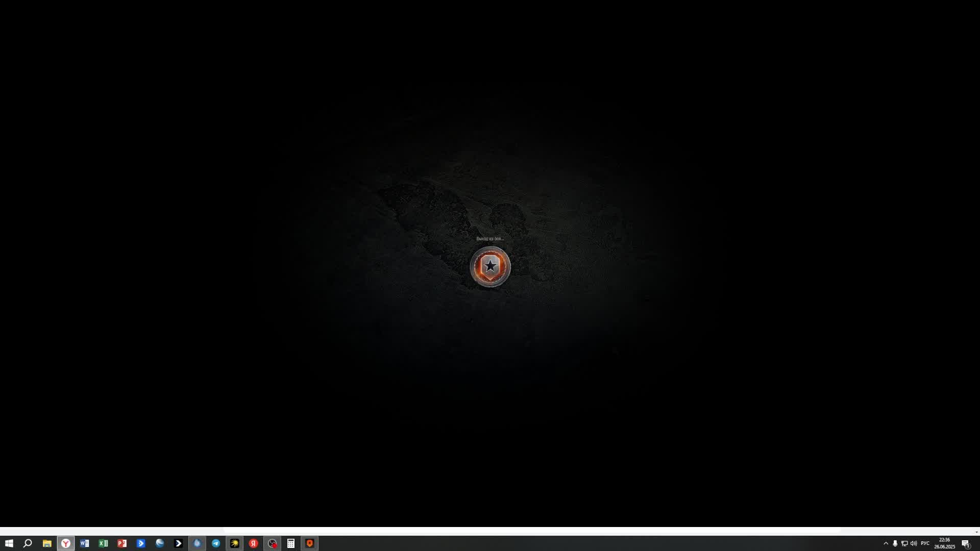Switch to Yandex Browser in taskbar
The height and width of the screenshot is (551, 980).
66,543
